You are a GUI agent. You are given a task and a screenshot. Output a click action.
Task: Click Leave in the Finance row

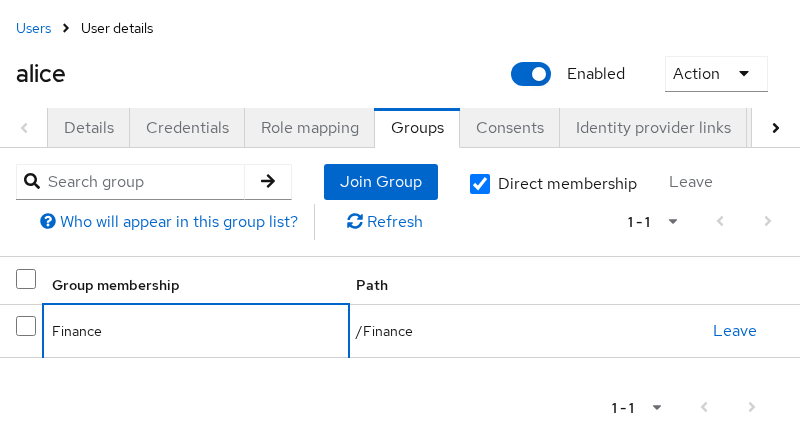tap(735, 331)
